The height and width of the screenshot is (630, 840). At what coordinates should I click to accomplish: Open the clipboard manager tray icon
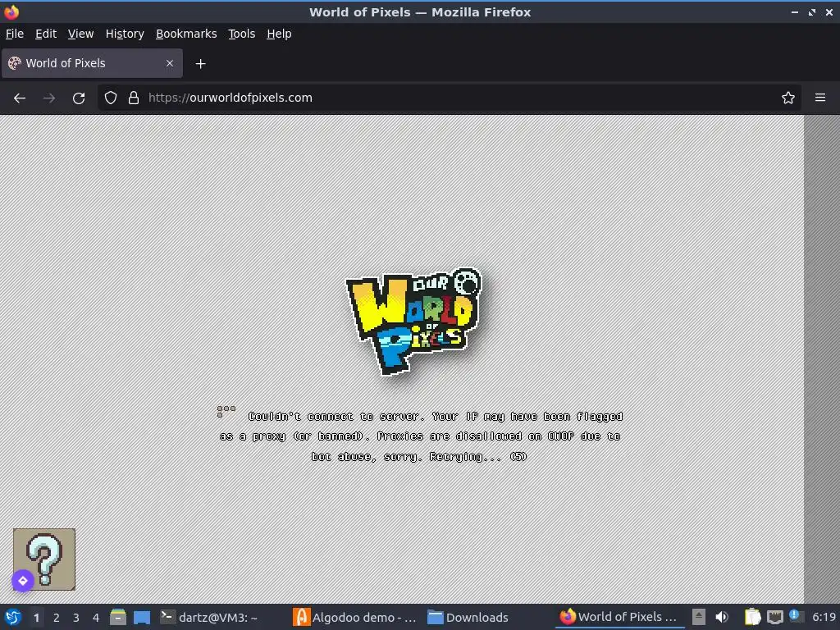click(752, 617)
